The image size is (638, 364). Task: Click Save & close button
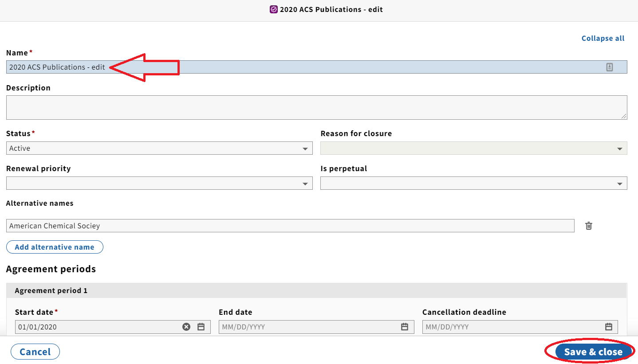(593, 352)
